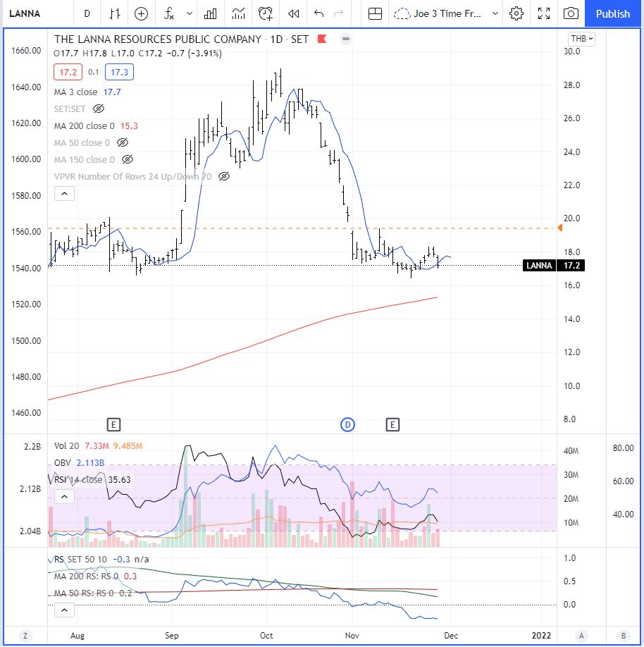The height and width of the screenshot is (647, 644).
Task: Show the hidden SET:SET comparison
Action: (99, 109)
